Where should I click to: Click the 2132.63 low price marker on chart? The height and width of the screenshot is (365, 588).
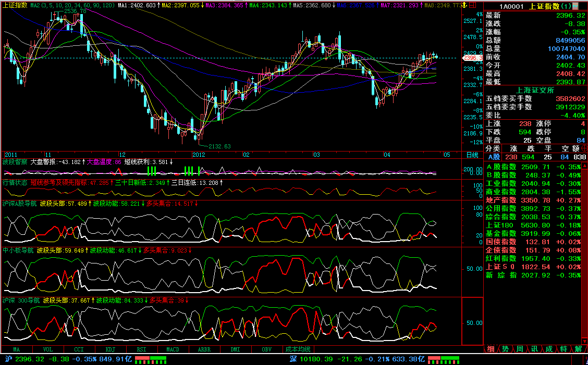219,146
